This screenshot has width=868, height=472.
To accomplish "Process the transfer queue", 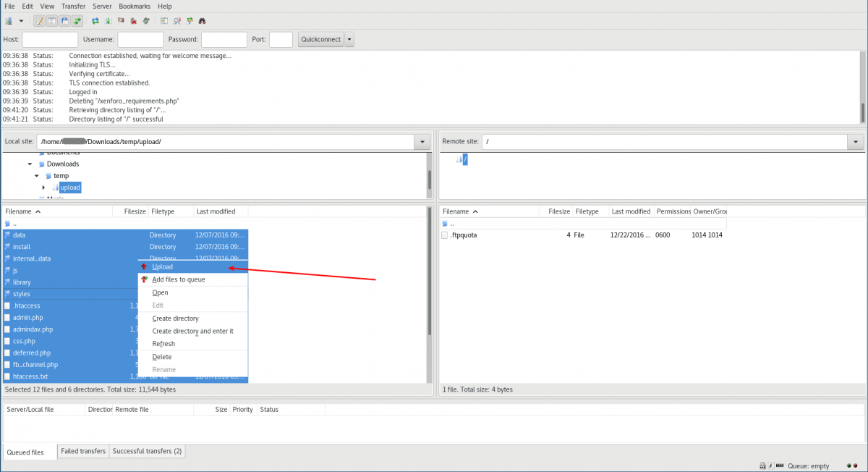I will pyautogui.click(x=109, y=20).
